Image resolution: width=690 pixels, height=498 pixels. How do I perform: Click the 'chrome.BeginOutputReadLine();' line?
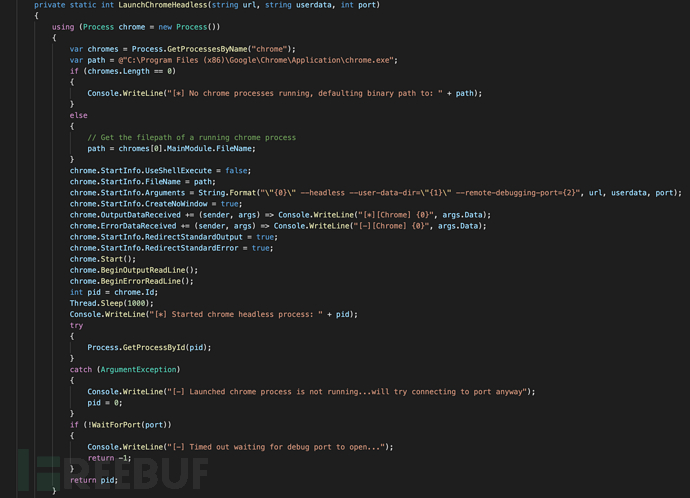coord(134,270)
